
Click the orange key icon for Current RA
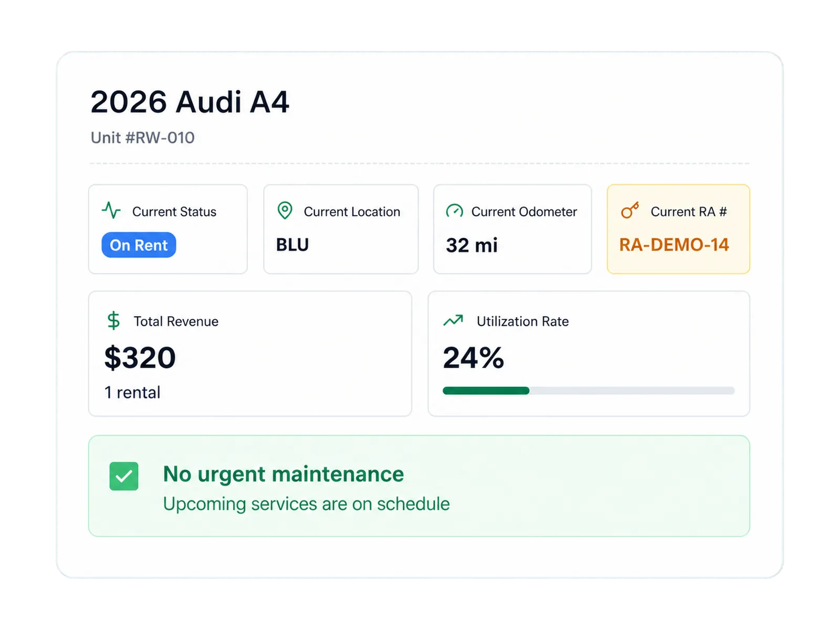click(x=630, y=211)
